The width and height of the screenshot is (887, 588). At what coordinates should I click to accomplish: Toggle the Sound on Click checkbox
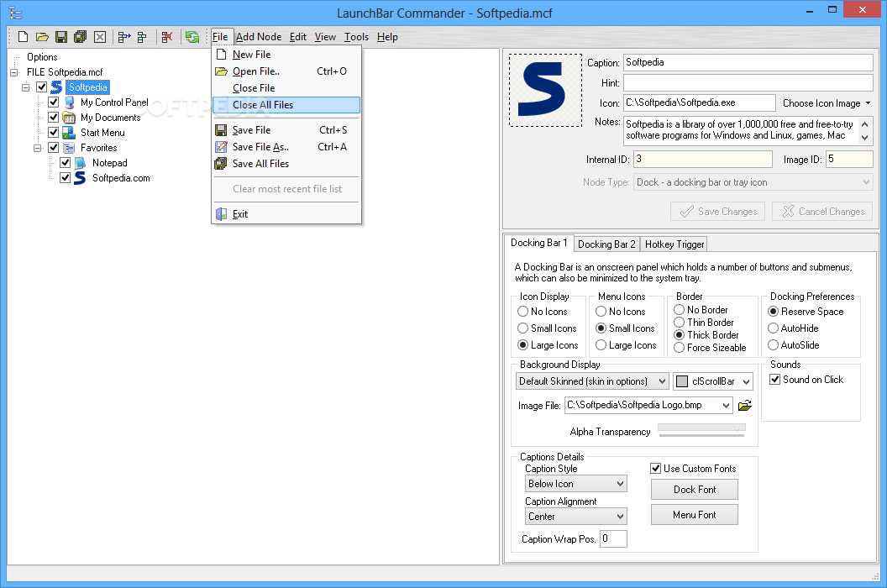click(775, 379)
